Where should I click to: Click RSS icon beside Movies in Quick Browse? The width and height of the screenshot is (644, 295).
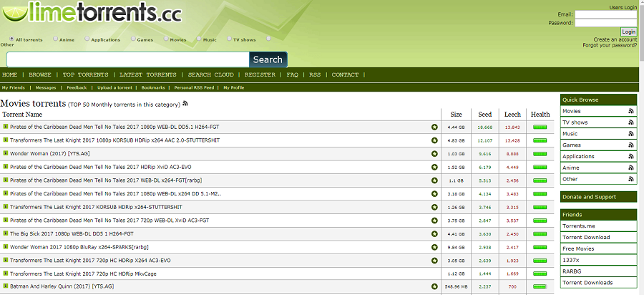[630, 112]
